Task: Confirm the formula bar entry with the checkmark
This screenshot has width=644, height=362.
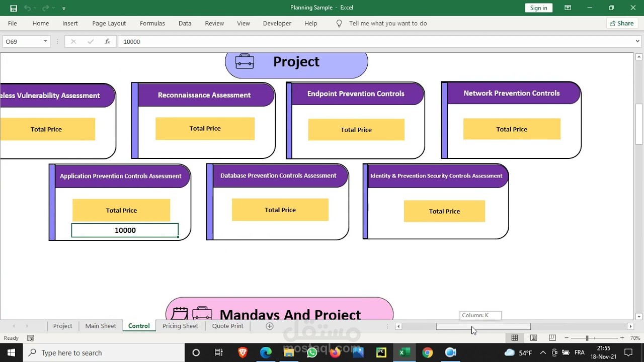Action: click(91, 42)
